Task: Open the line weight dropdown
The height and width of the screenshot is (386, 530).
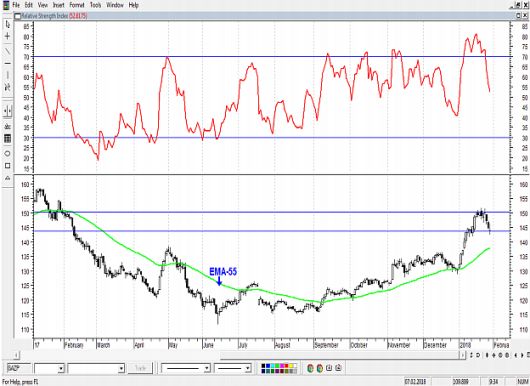Action: (248, 368)
